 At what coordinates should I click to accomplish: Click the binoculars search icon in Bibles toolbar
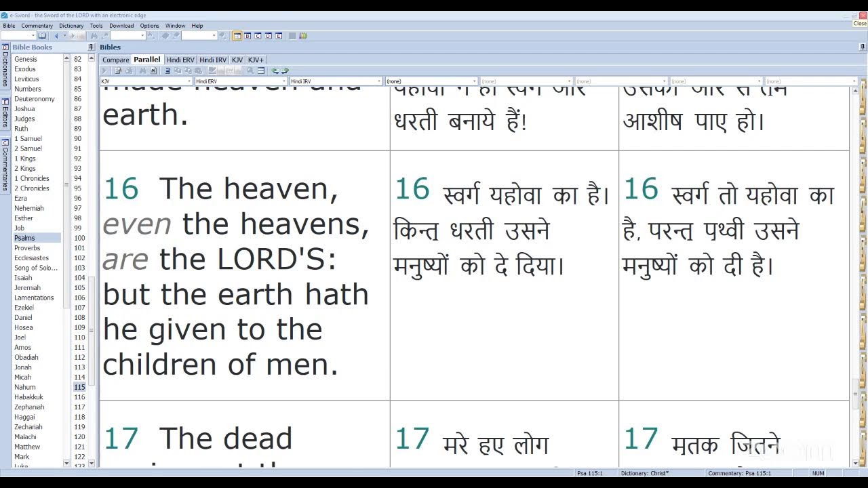(142, 70)
